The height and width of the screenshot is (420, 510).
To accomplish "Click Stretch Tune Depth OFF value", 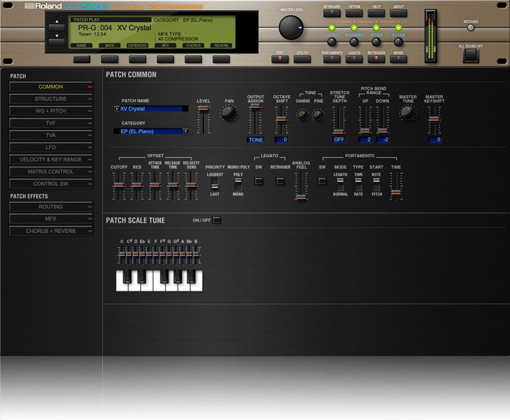I will pos(339,140).
